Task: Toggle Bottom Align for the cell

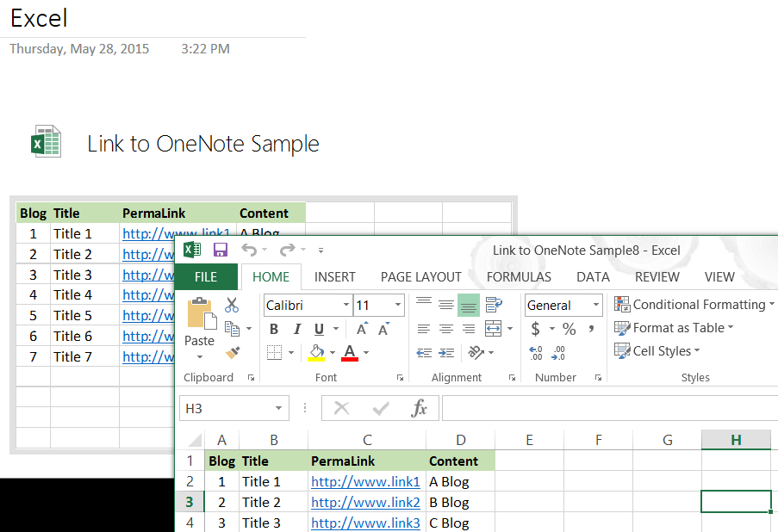Action: click(469, 305)
